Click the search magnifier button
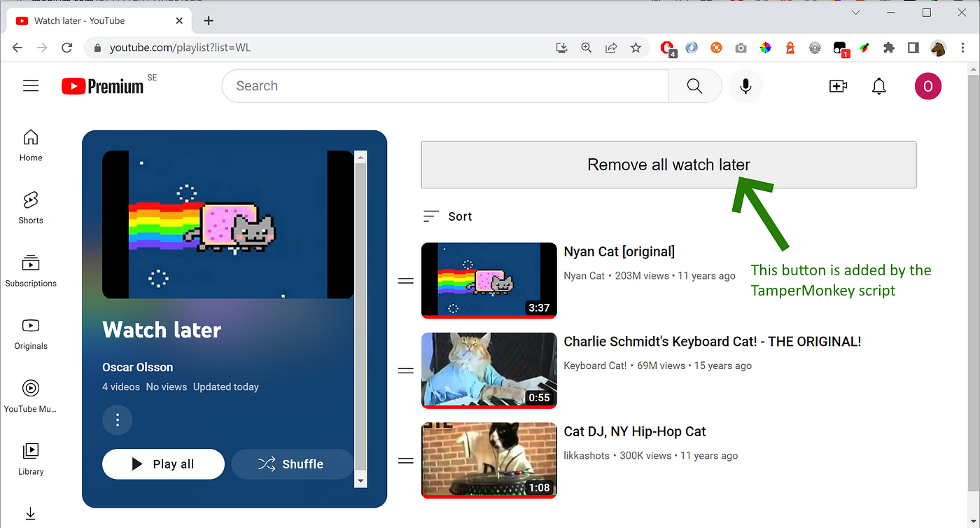 click(x=694, y=86)
